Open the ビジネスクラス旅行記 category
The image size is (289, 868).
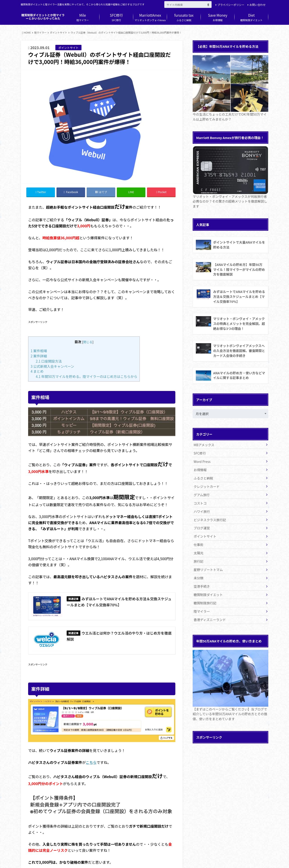click(230, 520)
